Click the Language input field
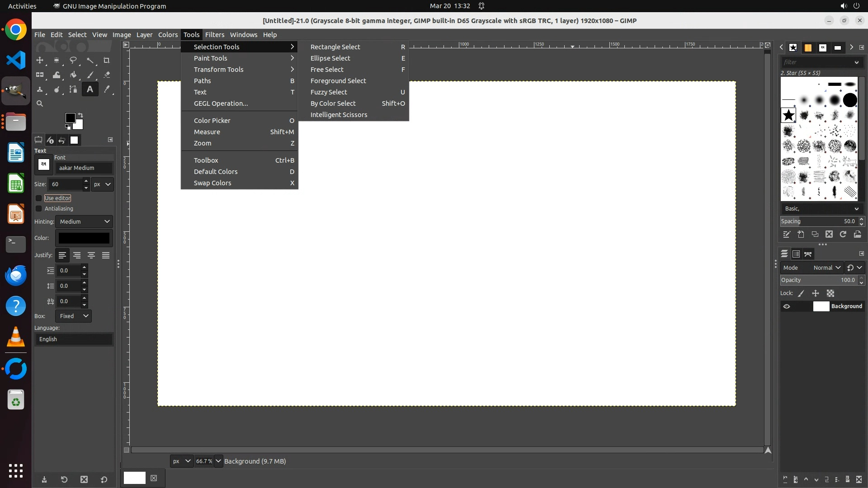 click(x=74, y=339)
